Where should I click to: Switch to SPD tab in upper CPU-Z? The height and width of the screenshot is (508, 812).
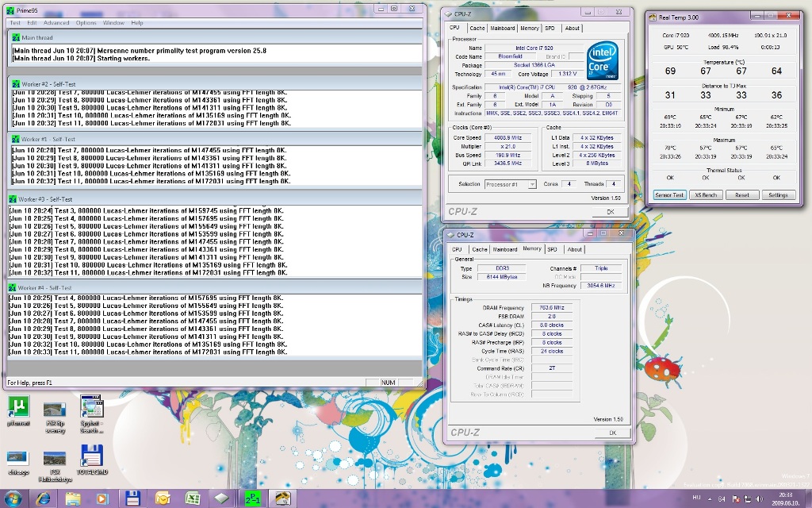550,29
